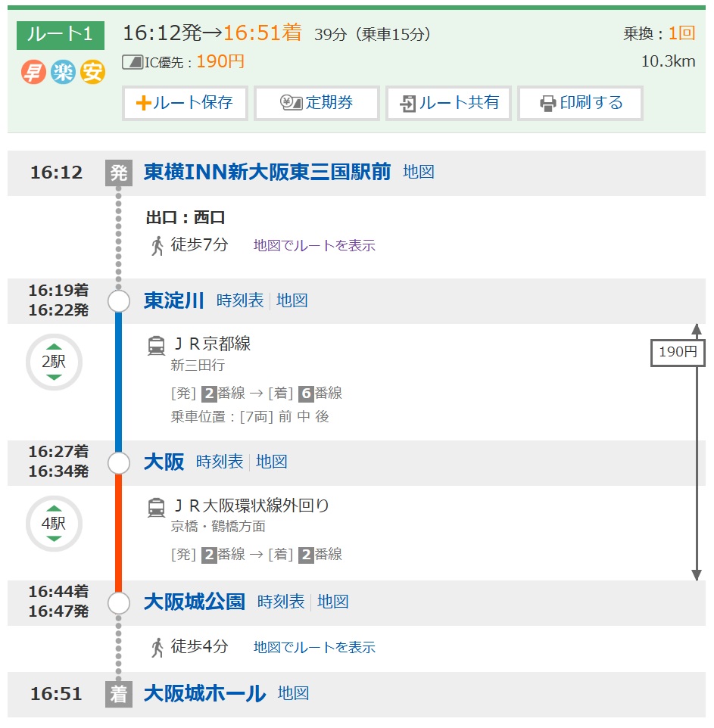Viewport: 714px width, 728px height.
Task: View 時刻表 for 東淀川 station
Action: pos(240,300)
